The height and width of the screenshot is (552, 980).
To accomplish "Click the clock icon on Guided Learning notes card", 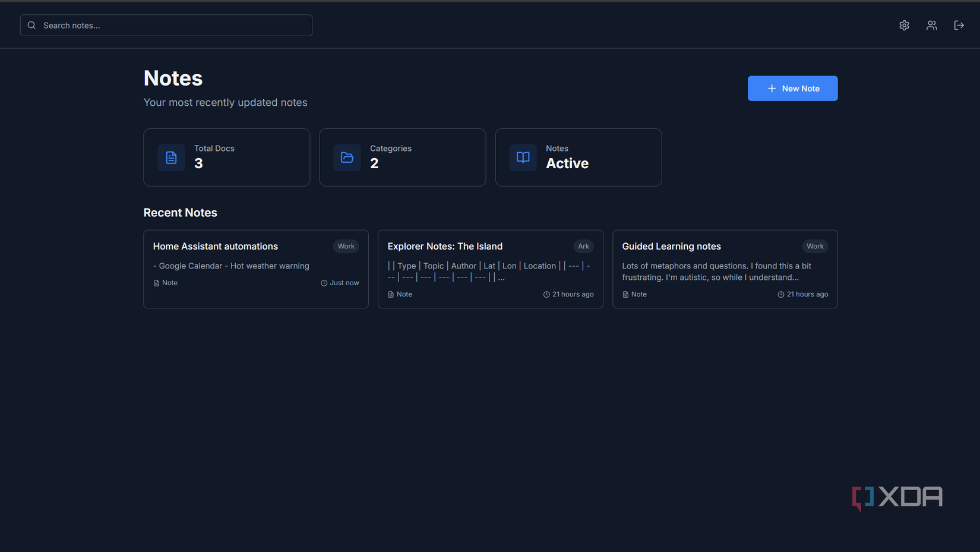I will coord(780,294).
